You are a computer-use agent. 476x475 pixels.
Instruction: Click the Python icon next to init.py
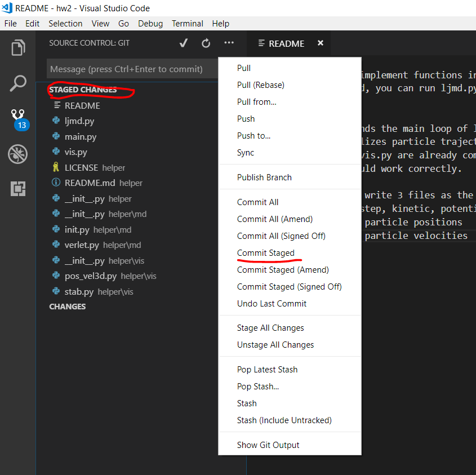click(x=56, y=229)
